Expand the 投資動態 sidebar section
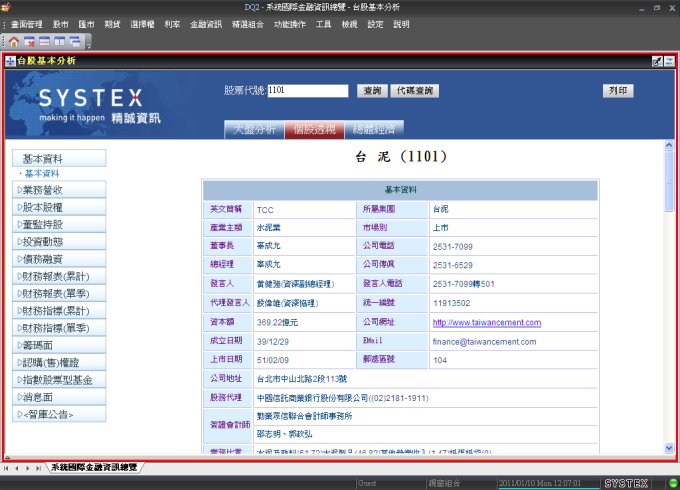Viewport: 680px width, 490px height. tap(59, 242)
